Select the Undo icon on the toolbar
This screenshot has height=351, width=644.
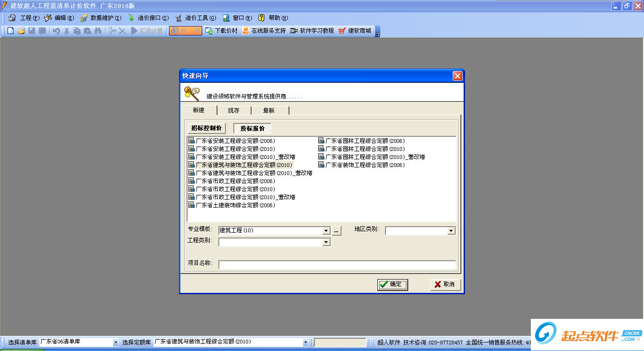pos(55,30)
